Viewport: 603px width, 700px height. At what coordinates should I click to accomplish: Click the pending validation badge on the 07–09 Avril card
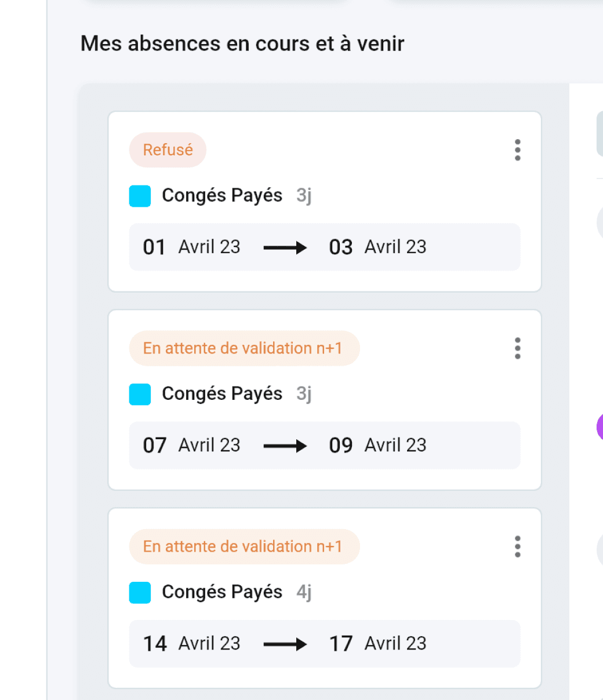(x=244, y=348)
